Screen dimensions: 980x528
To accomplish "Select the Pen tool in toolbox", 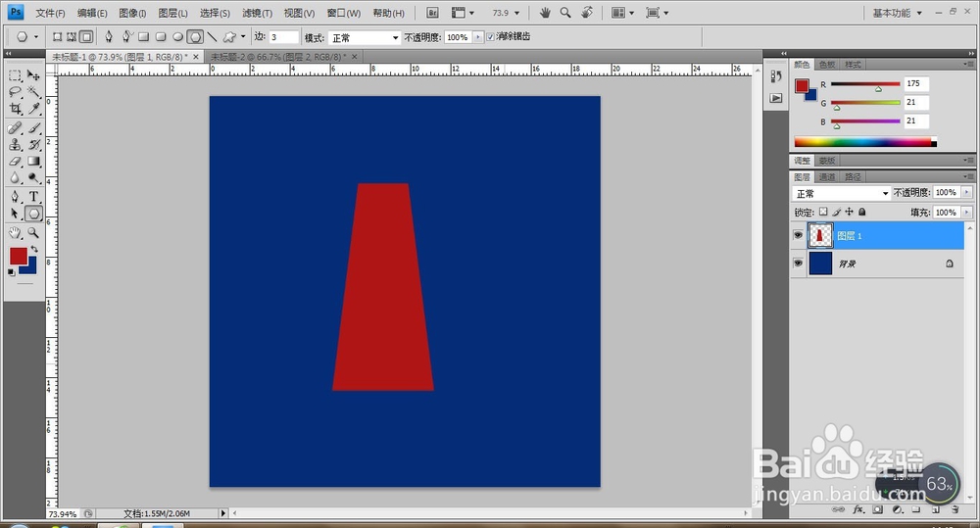I will 15,197.
